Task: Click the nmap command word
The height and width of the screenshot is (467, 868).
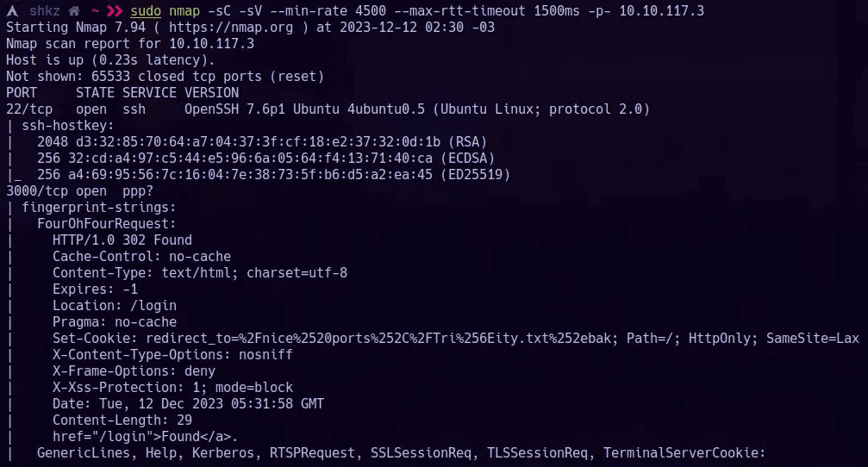Action: coord(184,10)
